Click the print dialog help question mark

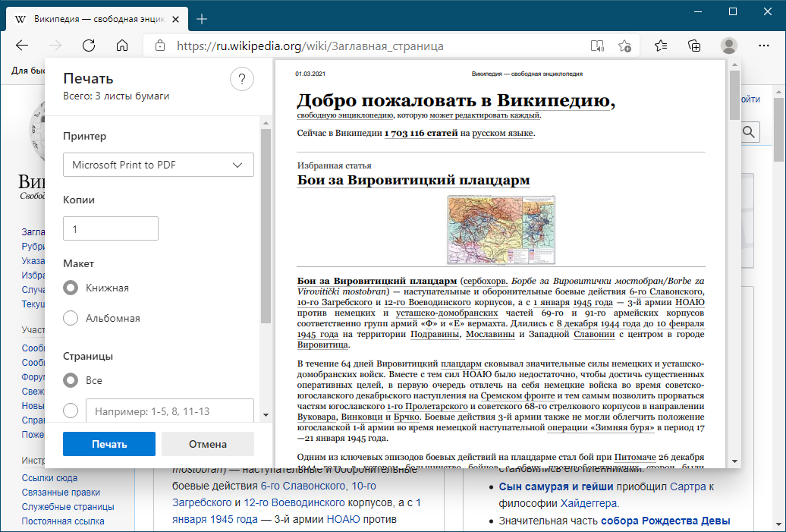[x=241, y=79]
